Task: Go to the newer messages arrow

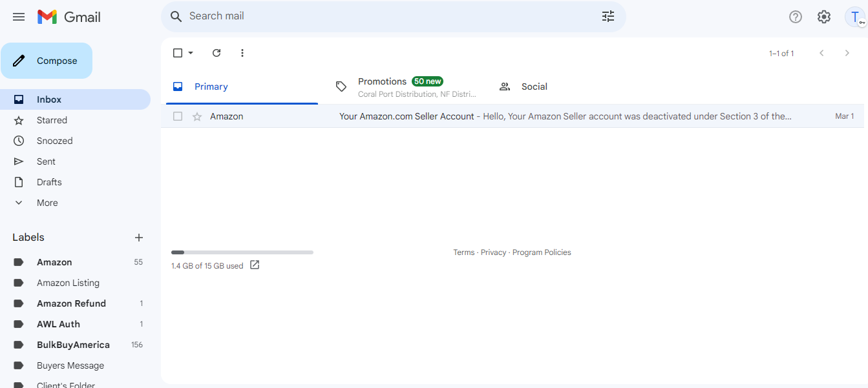Action: 821,53
